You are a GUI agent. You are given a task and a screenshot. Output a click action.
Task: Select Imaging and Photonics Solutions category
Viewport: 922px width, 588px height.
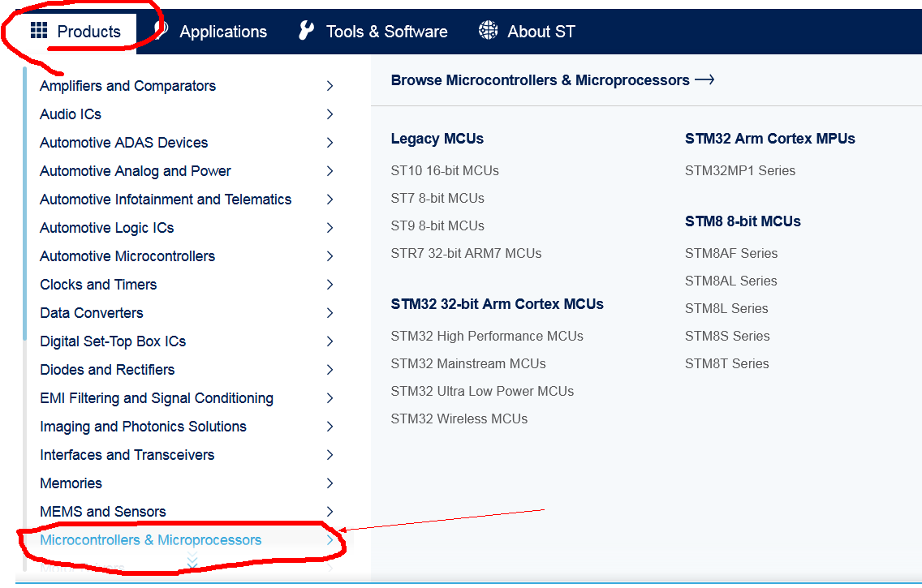pyautogui.click(x=143, y=427)
